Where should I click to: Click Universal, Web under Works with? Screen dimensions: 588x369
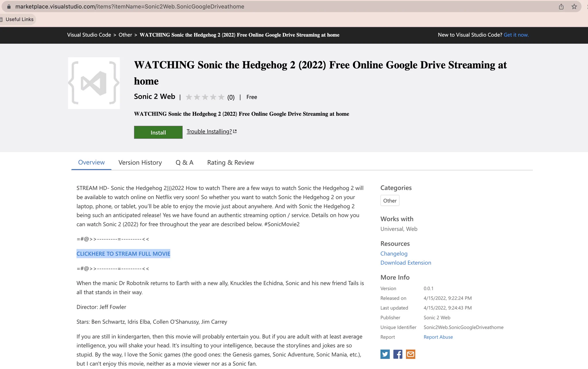399,229
